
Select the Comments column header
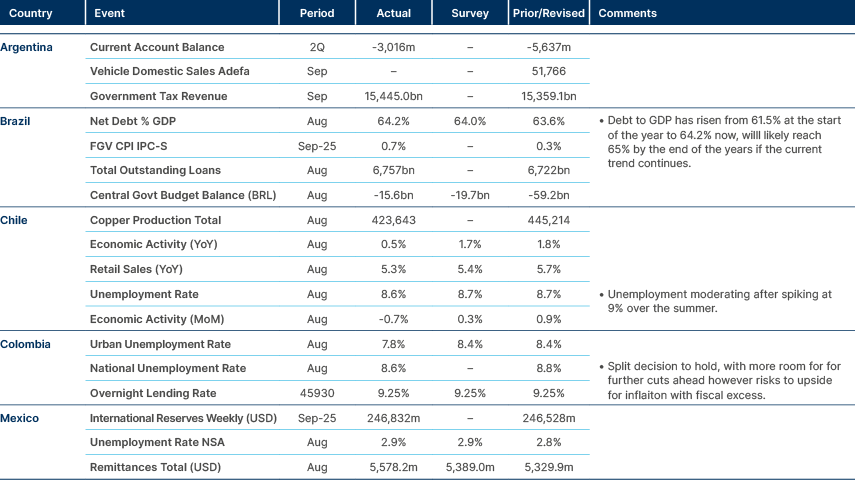pos(627,14)
